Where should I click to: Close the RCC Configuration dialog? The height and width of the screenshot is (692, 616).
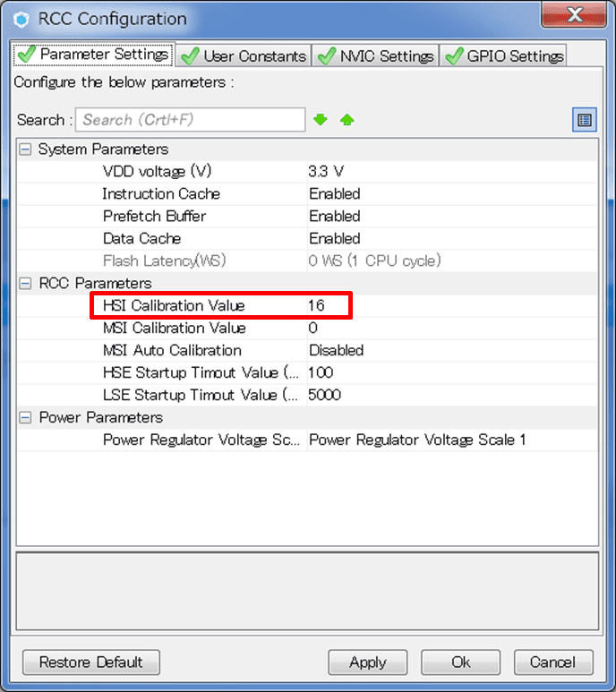(575, 15)
